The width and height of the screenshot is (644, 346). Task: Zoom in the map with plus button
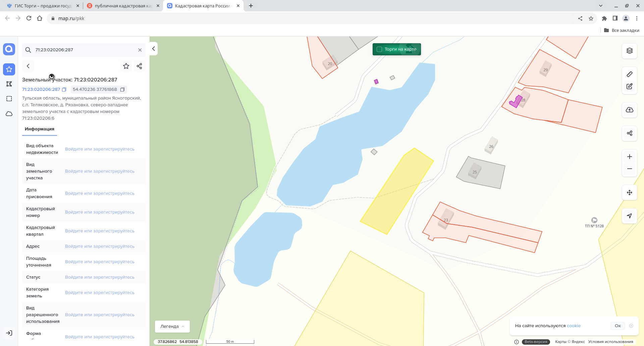click(629, 157)
